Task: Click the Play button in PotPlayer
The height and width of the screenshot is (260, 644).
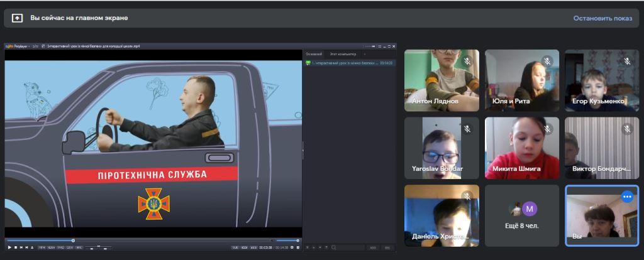Action: (x=9, y=247)
